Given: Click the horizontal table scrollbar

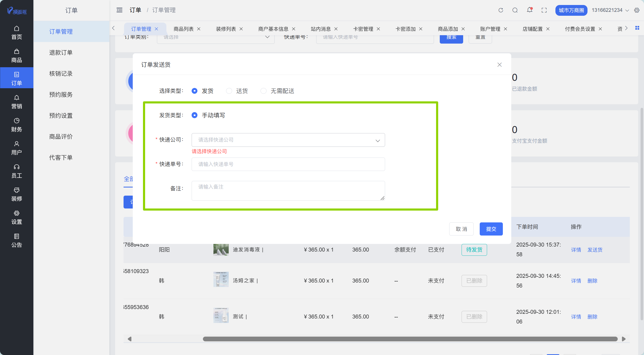Looking at the screenshot, I should 410,339.
